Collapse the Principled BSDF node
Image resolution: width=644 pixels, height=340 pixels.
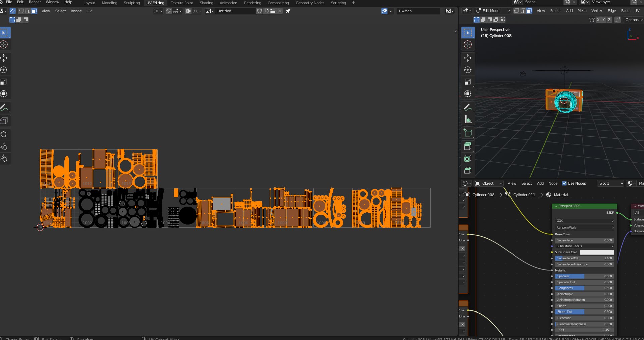coord(556,206)
